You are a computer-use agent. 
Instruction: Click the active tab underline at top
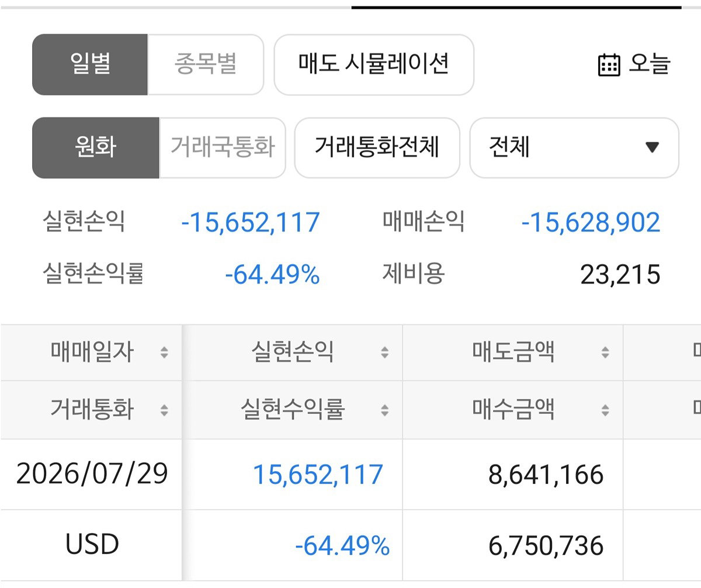[x=516, y=7]
